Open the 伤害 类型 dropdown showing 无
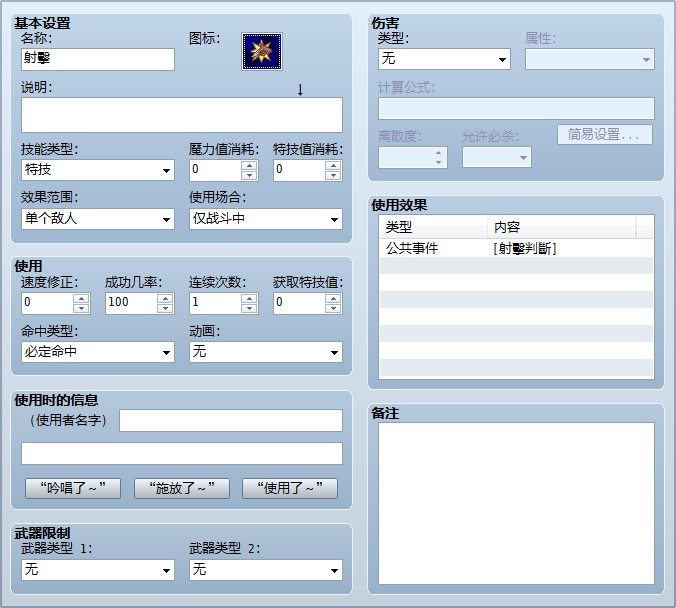Viewport: 676px width, 608px height. click(444, 59)
